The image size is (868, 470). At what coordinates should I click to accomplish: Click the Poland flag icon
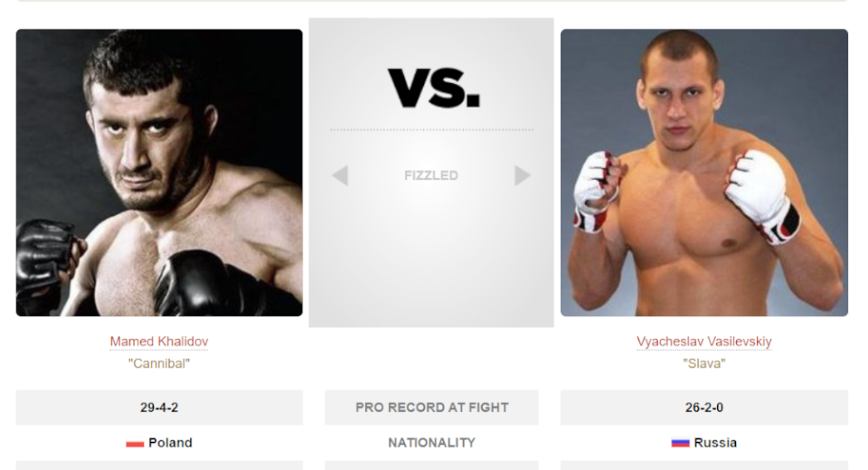pos(135,444)
